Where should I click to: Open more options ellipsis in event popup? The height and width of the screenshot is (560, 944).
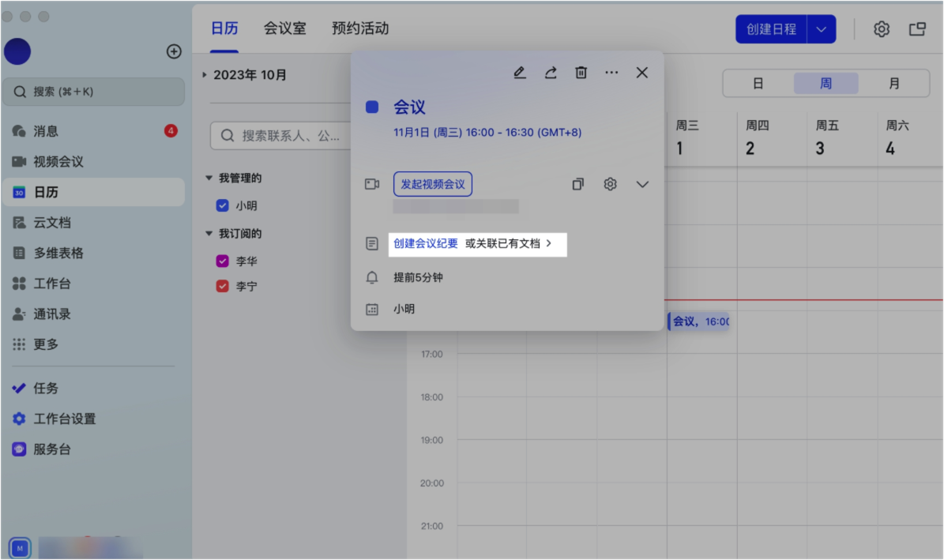(611, 73)
